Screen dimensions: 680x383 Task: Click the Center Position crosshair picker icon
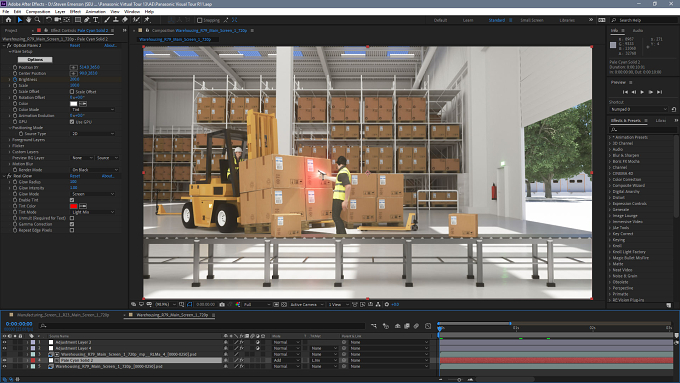pyautogui.click(x=74, y=74)
